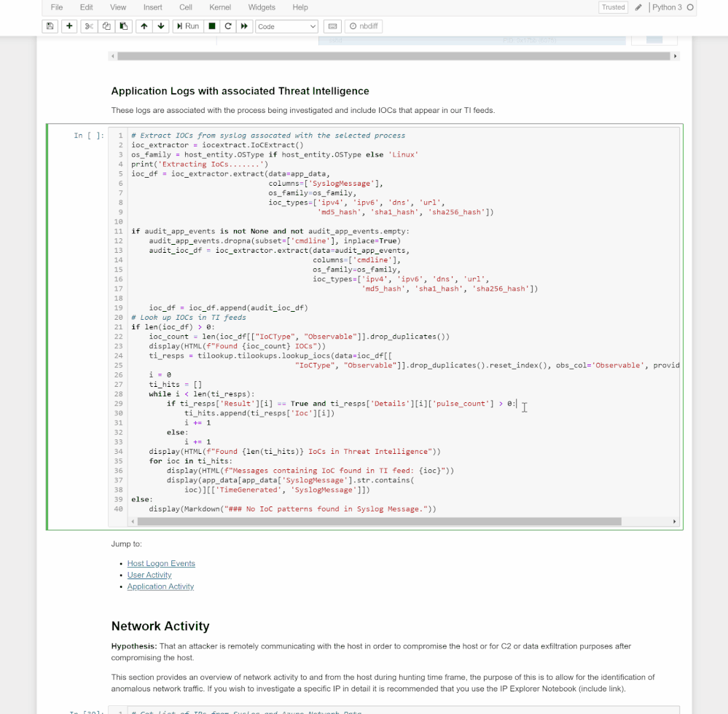Open the Widgets menu
The height and width of the screenshot is (714, 728).
point(262,7)
